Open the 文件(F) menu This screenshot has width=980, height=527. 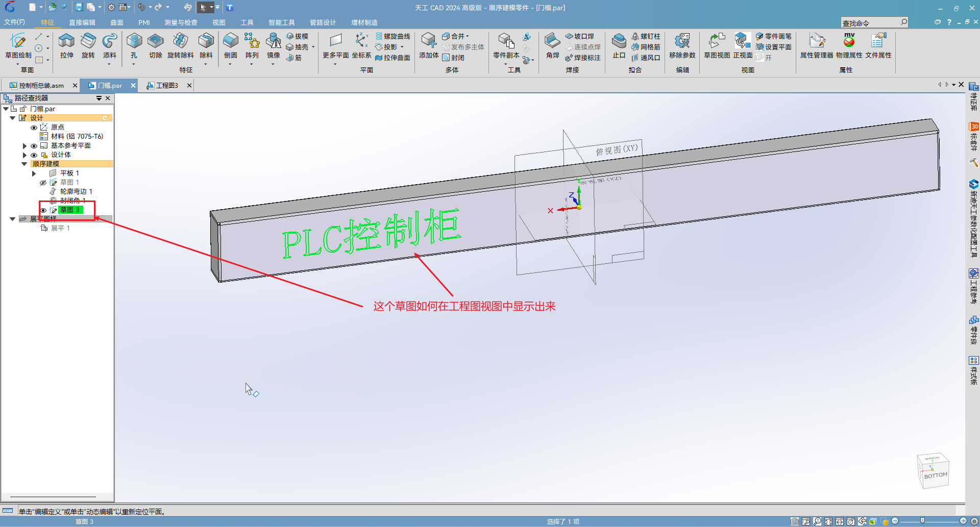pyautogui.click(x=14, y=22)
